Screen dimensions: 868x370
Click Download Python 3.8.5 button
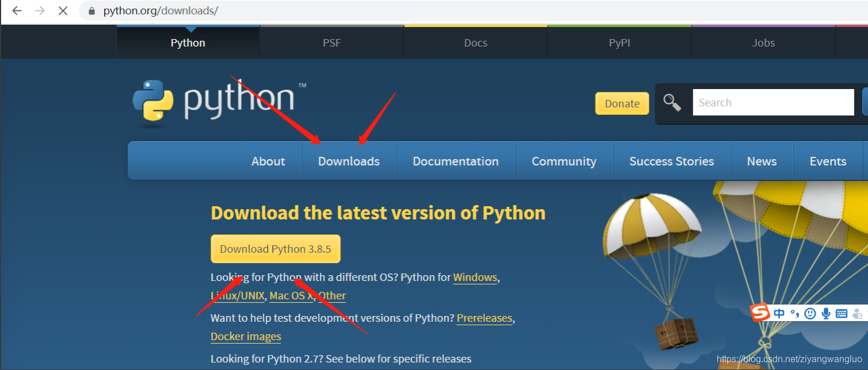point(276,249)
